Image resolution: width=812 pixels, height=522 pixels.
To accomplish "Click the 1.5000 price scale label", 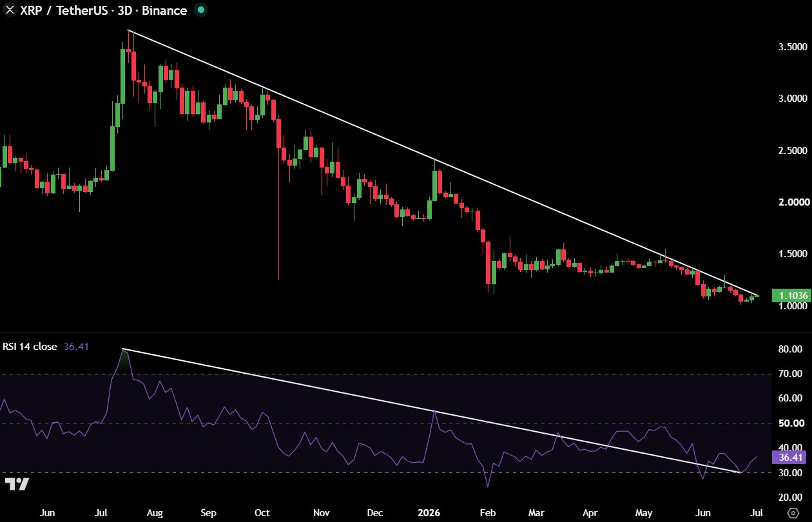I will (x=793, y=253).
